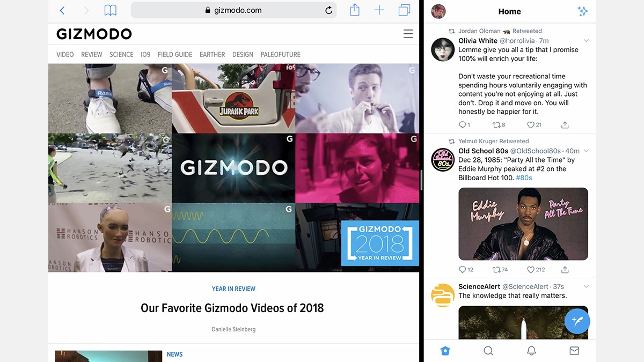Open Twitter search tab
Viewport: 644px width, 362px height.
pos(488,351)
